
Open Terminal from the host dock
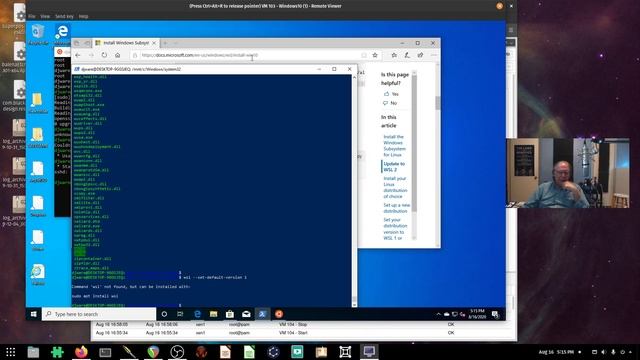coord(105,351)
